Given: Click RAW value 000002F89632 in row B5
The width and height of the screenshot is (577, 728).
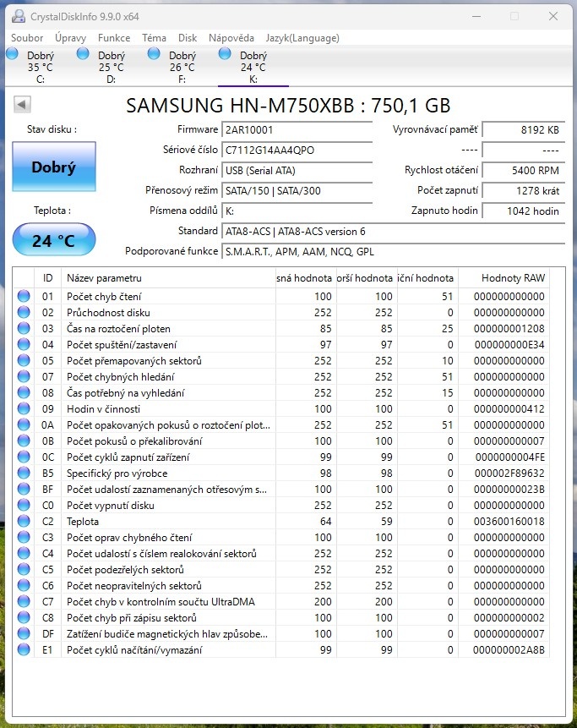Looking at the screenshot, I should pyautogui.click(x=509, y=473).
